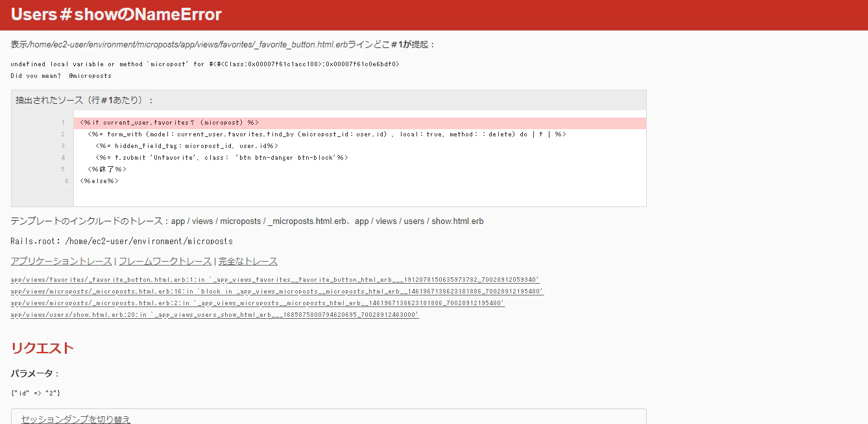
Task: Click the error file path line at top
Action: 223,44
